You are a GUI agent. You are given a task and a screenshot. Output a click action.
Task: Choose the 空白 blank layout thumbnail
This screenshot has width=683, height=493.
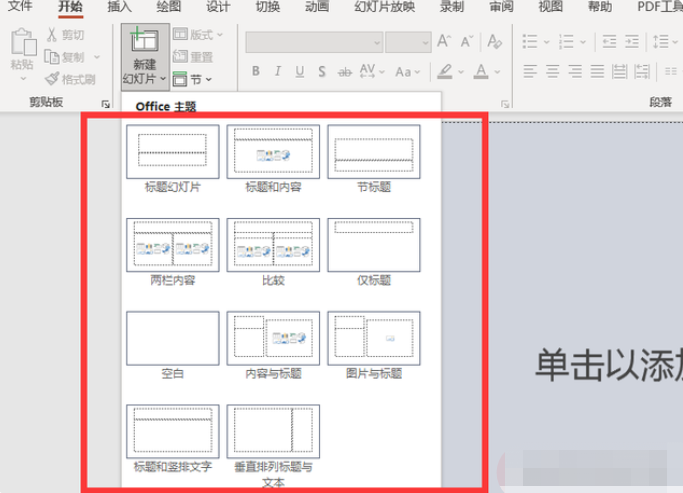(173, 338)
